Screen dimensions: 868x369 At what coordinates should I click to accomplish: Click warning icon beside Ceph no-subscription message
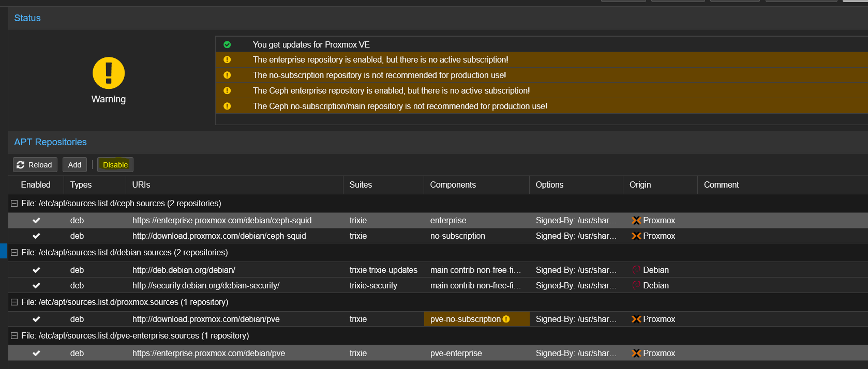tap(227, 106)
